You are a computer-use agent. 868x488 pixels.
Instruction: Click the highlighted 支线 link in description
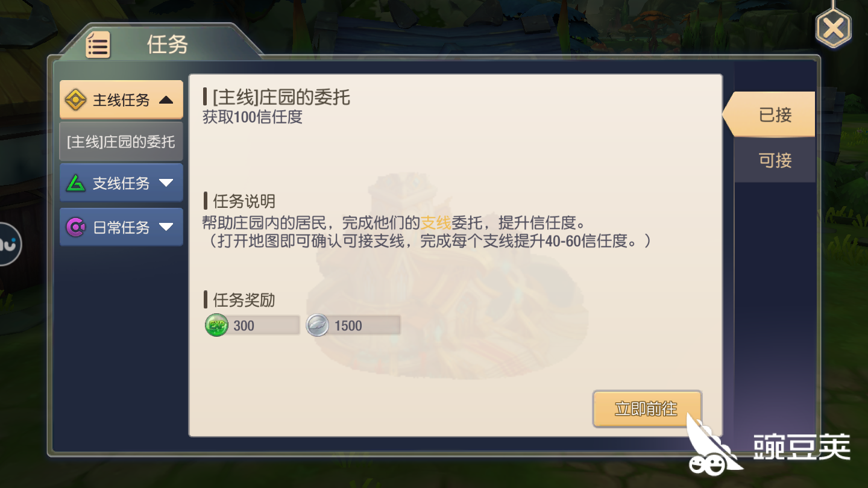point(436,223)
